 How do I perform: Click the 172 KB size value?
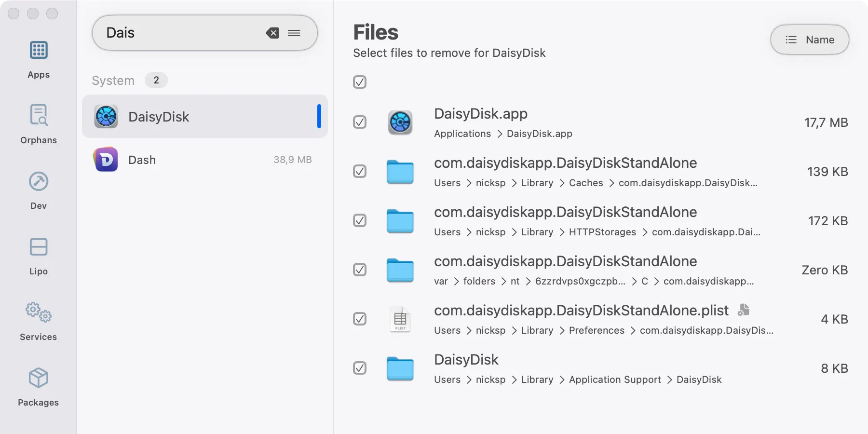click(x=828, y=221)
